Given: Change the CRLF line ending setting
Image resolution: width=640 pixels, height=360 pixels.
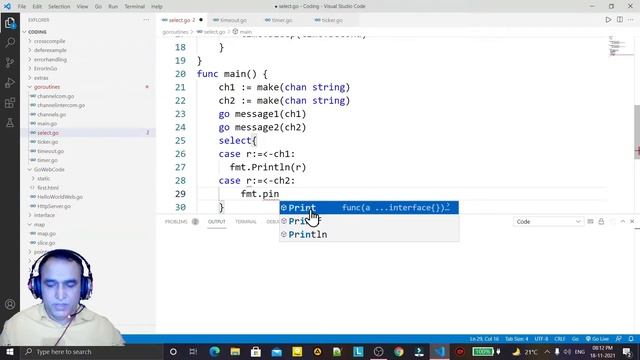Looking at the screenshot, I should 560,339.
